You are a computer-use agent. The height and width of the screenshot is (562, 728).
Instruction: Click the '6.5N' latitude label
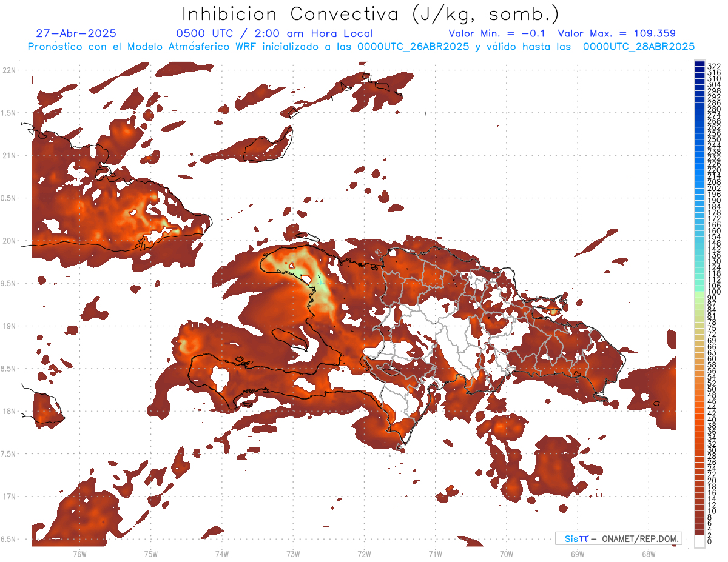point(9,539)
